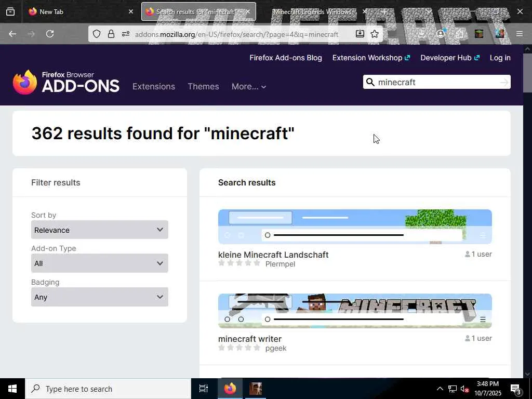Click the install/save page icon in address bar

point(360,34)
